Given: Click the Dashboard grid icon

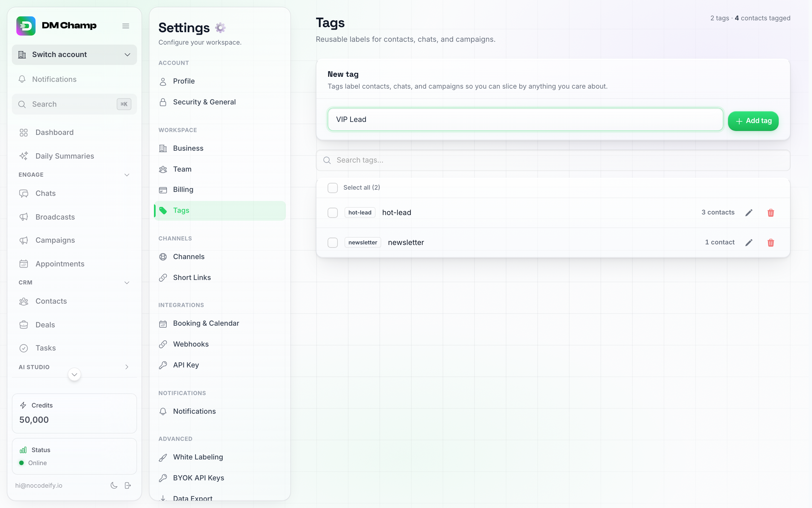Looking at the screenshot, I should click(23, 133).
